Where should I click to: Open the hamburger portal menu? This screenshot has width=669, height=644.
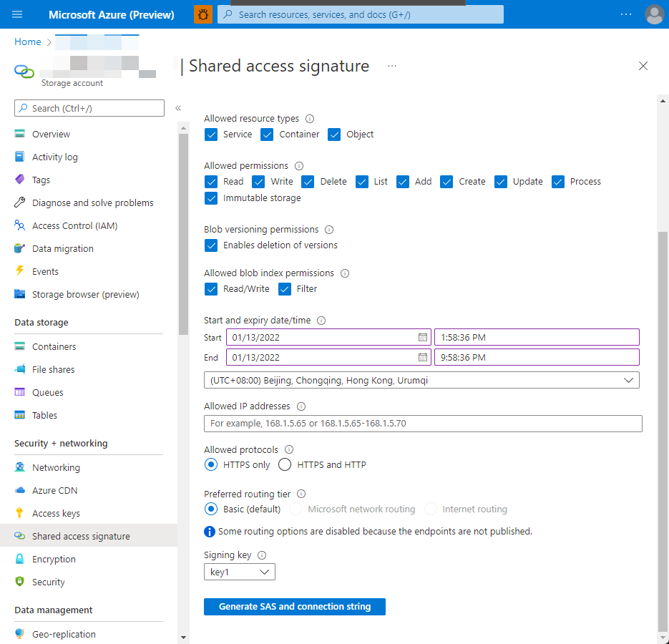pos(17,14)
